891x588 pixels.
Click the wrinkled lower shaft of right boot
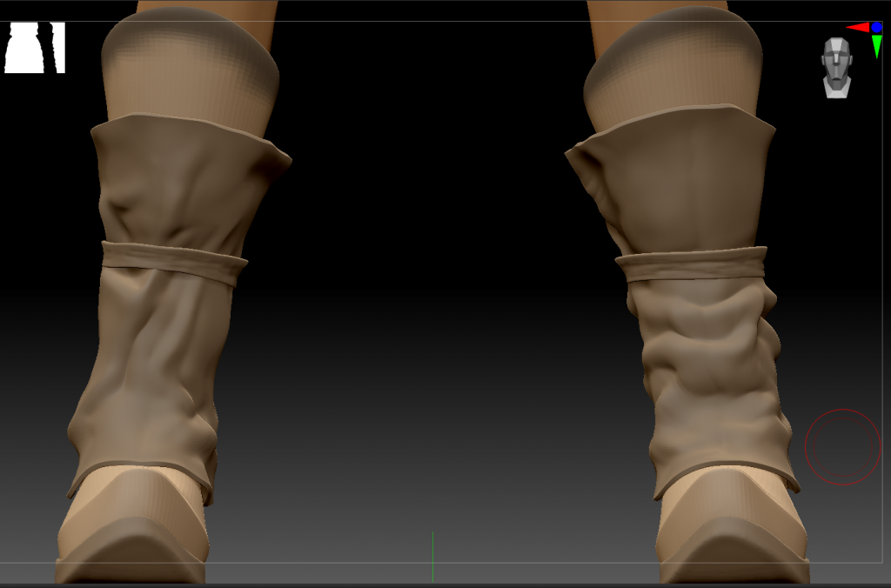709,374
